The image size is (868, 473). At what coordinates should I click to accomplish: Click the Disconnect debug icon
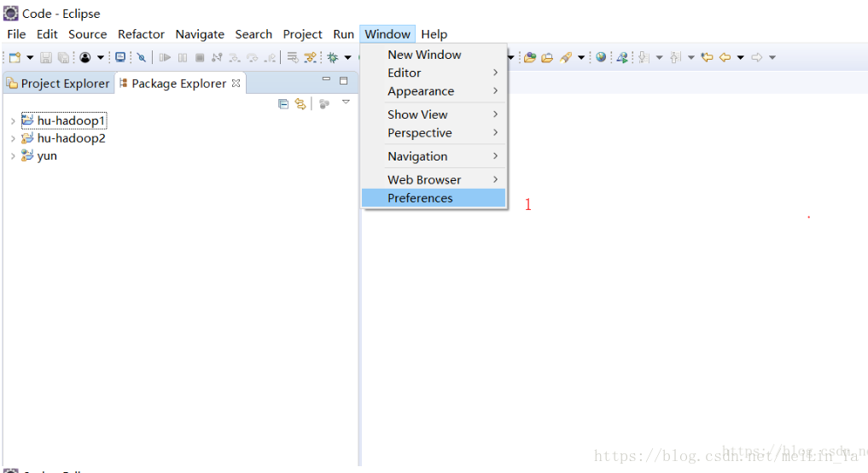point(217,57)
